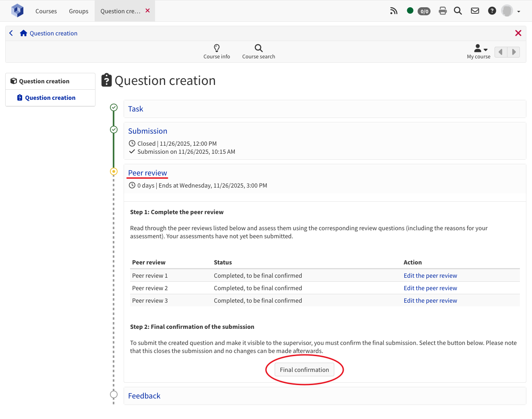Expand the Feedback section
Viewport: 532px width, 419px height.
(144, 396)
